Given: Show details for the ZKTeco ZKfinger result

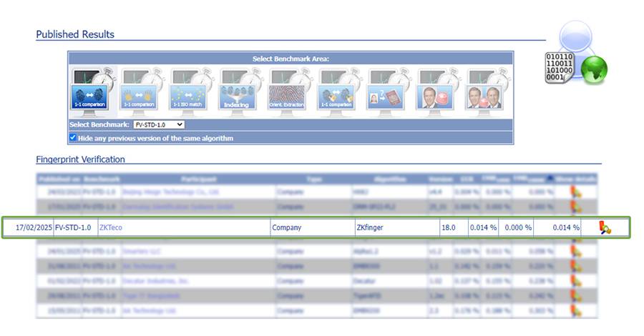Looking at the screenshot, I should (605, 228).
